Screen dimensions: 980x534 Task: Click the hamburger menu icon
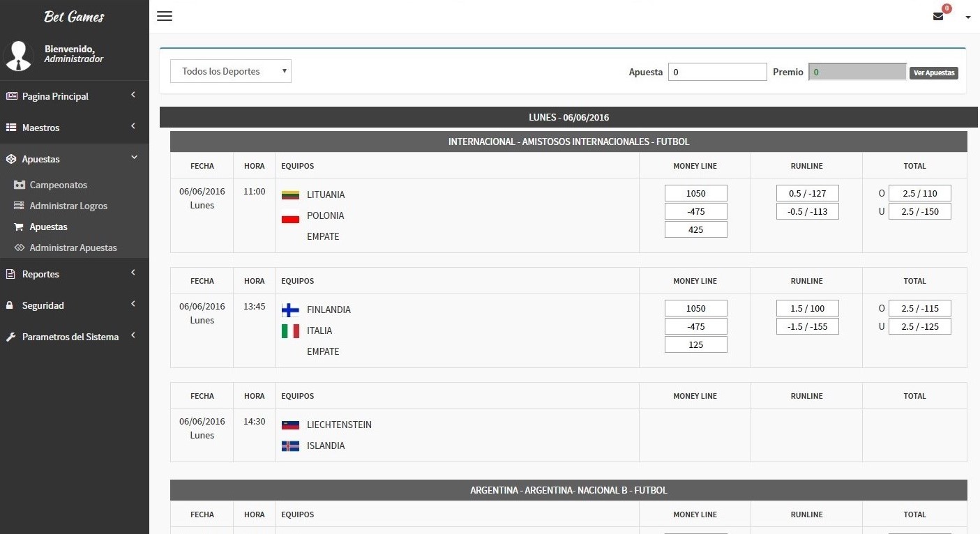165,16
